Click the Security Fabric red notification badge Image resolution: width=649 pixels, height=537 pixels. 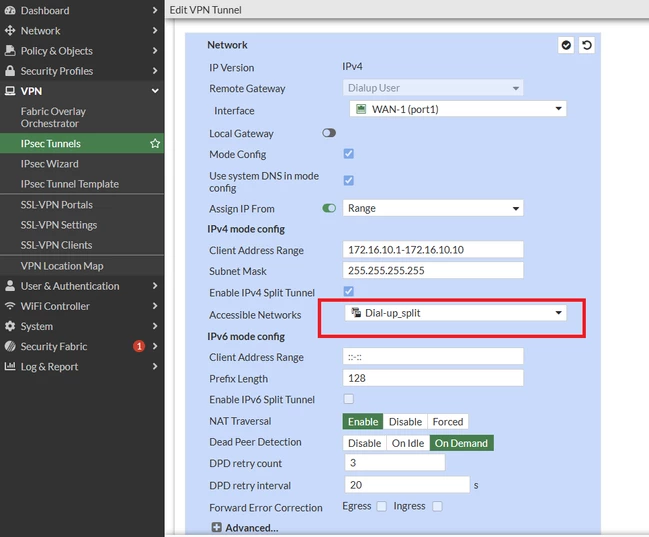tap(139, 346)
